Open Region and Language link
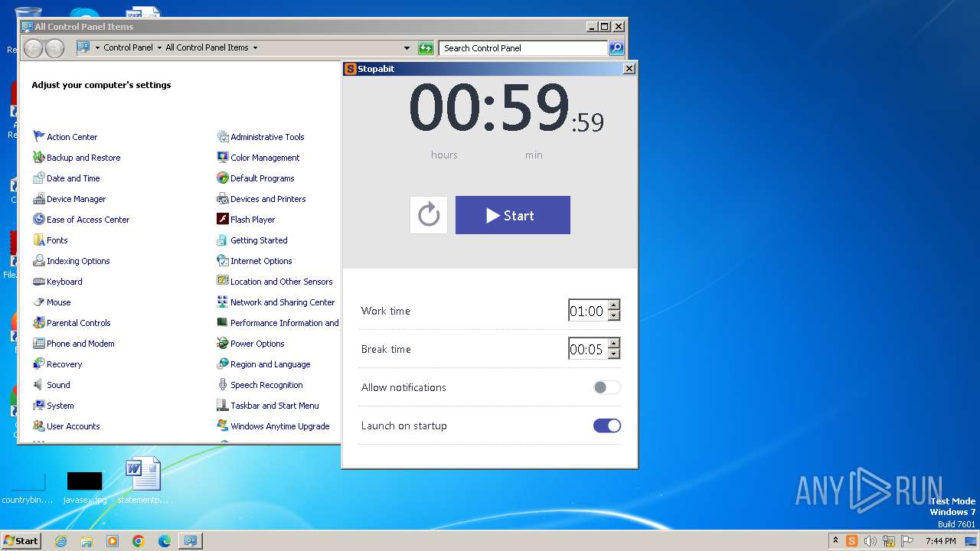Image resolution: width=980 pixels, height=551 pixels. pos(270,364)
